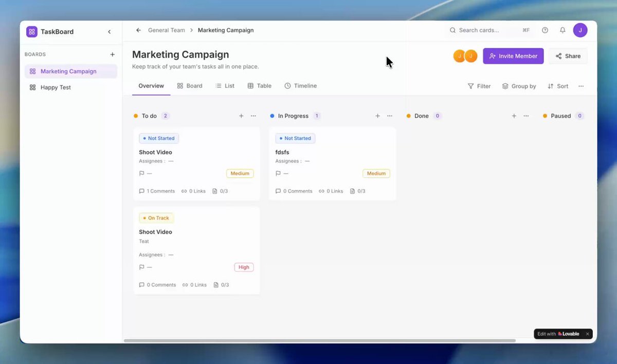The image size is (617, 364).
Task: Go back using the arrow icon
Action: 138,30
